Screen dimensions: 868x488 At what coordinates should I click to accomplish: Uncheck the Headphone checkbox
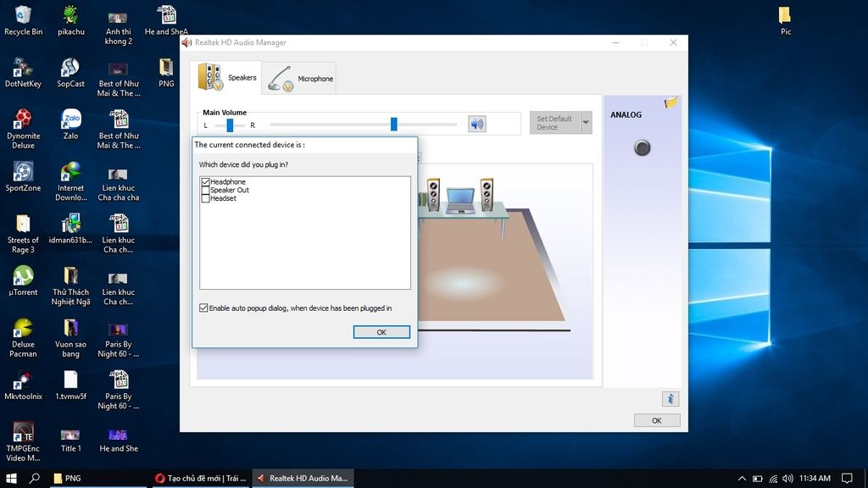(206, 182)
